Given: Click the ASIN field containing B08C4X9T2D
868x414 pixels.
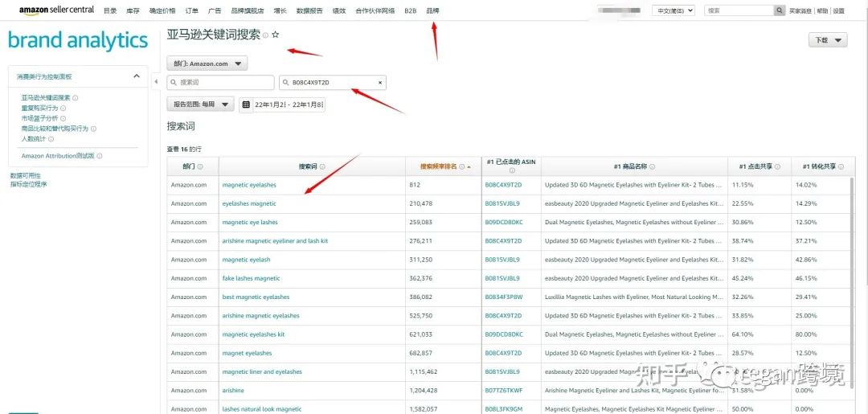Looking at the screenshot, I should point(333,83).
